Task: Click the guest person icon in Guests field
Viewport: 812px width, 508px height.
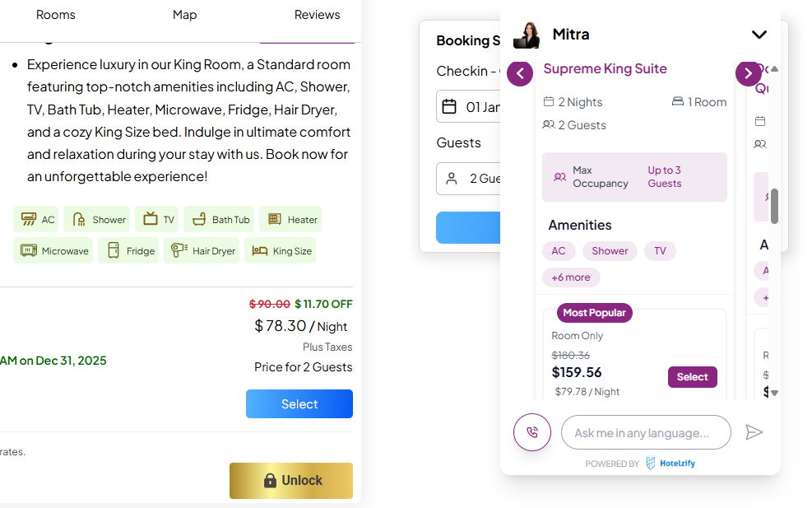Action: coord(451,179)
